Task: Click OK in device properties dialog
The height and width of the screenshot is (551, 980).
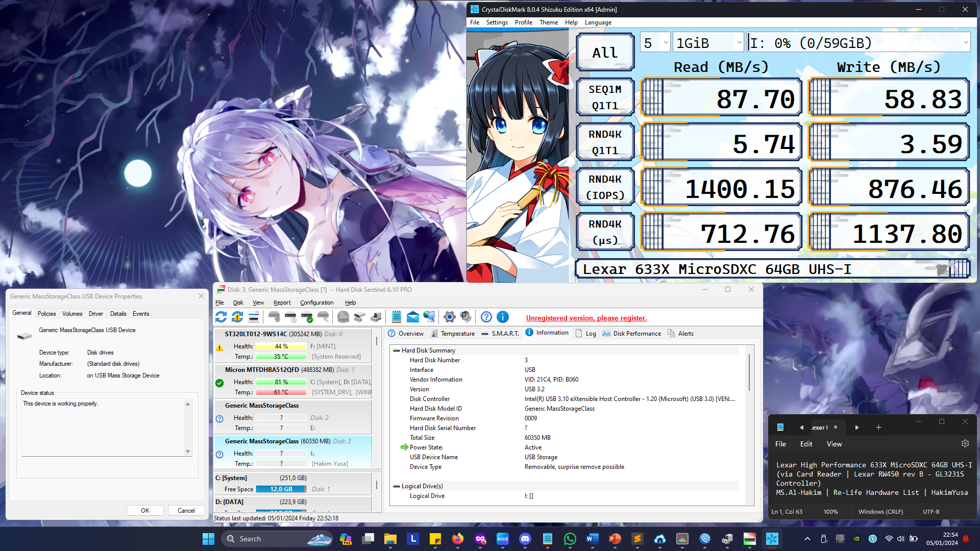Action: (x=145, y=510)
